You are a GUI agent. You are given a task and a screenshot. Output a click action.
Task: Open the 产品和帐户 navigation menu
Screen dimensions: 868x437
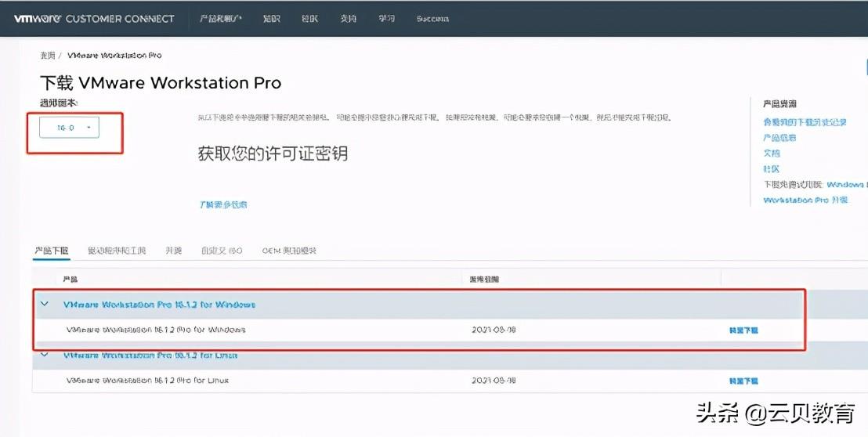pyautogui.click(x=220, y=18)
